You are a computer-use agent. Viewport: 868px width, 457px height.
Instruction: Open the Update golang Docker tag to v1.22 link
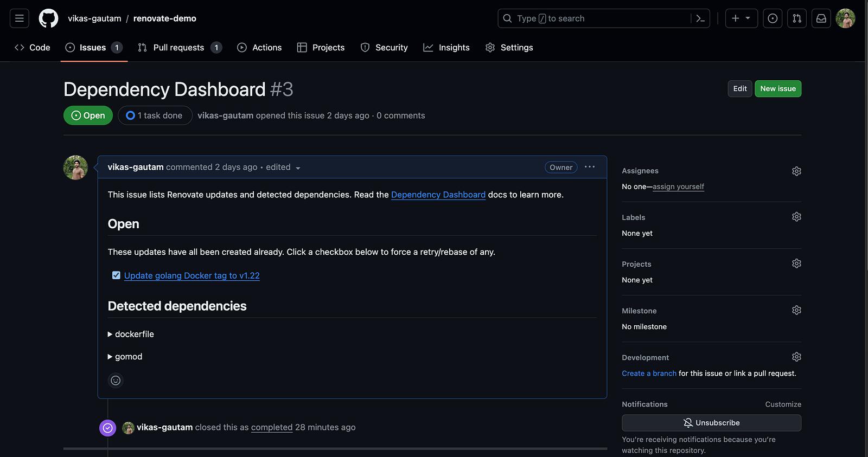click(x=192, y=275)
